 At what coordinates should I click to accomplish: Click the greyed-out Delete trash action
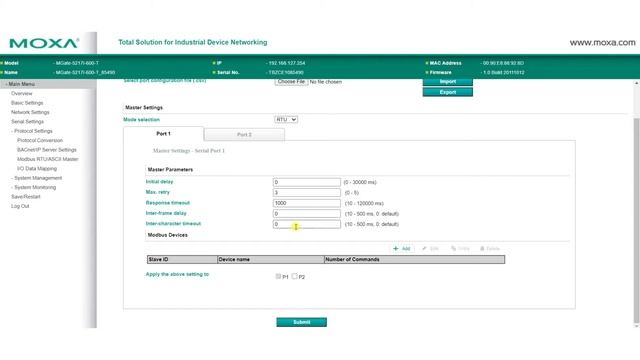[x=490, y=249]
